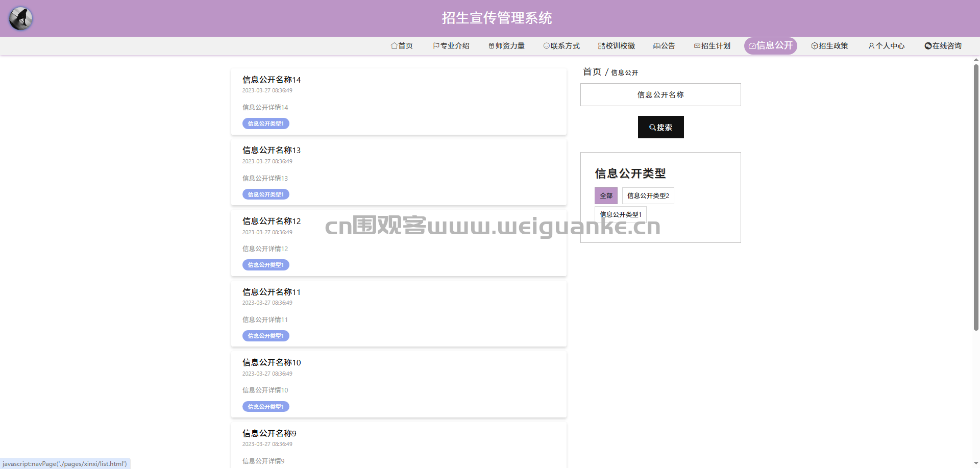Screen dimensions: 980x469
Task: Click the circle icon beside 联系方式
Action: tap(547, 46)
